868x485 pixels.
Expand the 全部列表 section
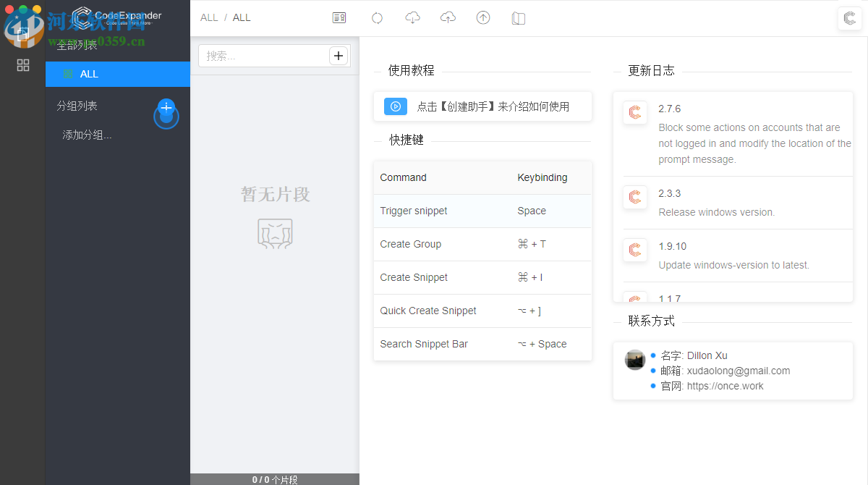77,44
